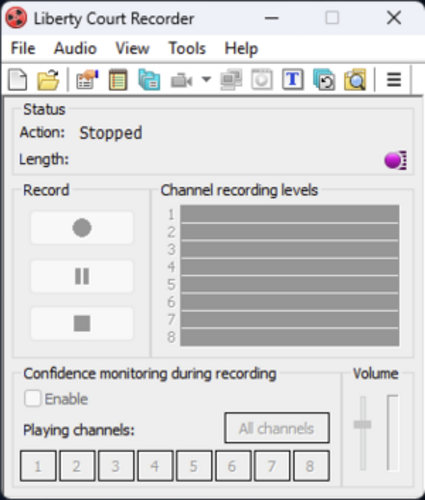The height and width of the screenshot is (500, 425).
Task: Click the grayed video camera icon
Action: click(181, 80)
